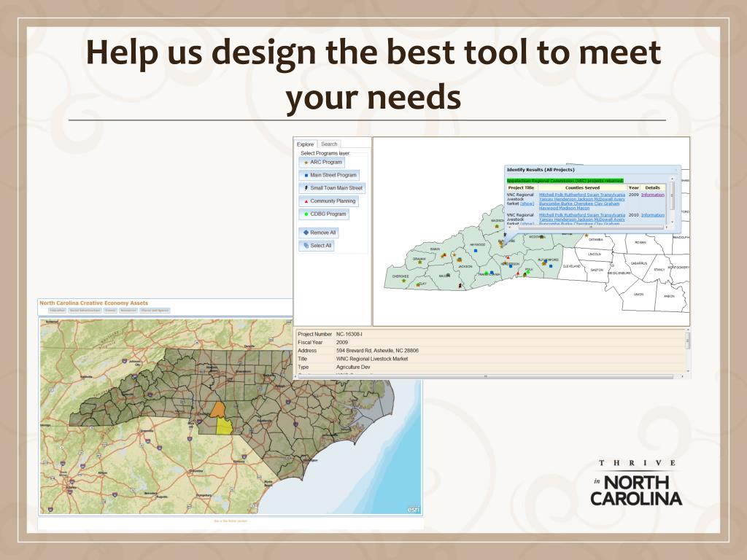Open the Information link for the 2010 project
The image size is (747, 560).
tap(653, 215)
